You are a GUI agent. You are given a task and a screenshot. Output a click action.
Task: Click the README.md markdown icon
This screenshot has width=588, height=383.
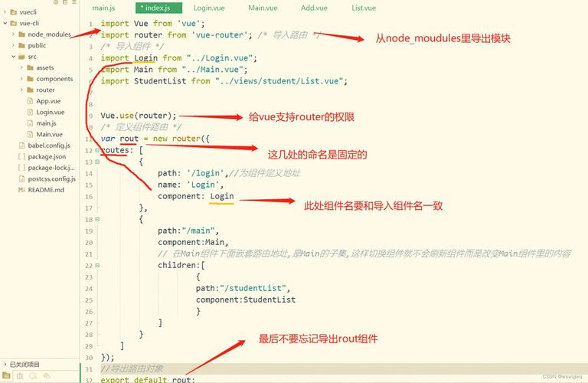coord(21,190)
